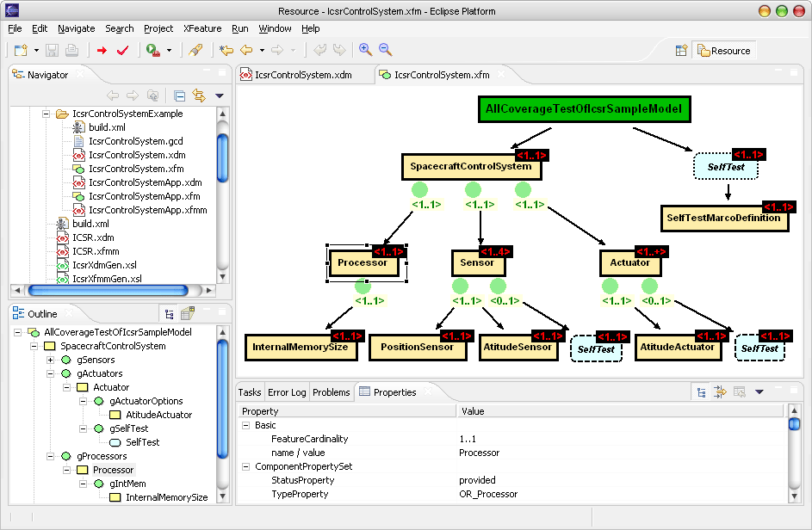Click the Navigator horizontal scrollbar thumb
This screenshot has height=530, width=812.
click(x=108, y=290)
